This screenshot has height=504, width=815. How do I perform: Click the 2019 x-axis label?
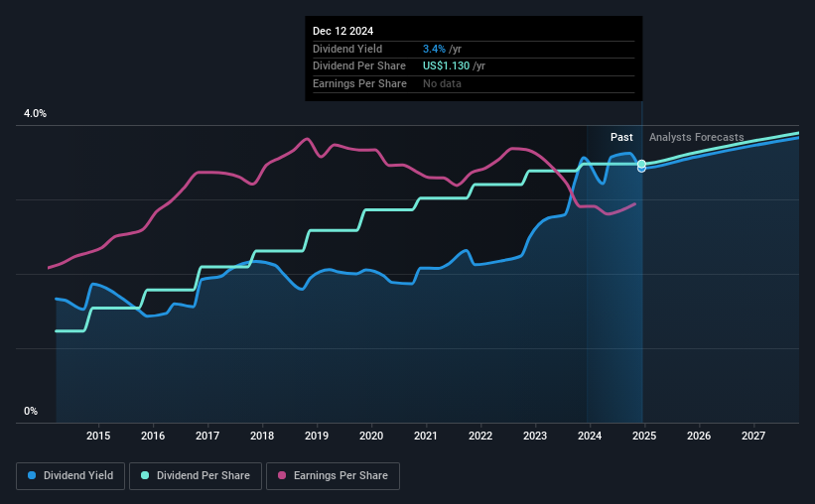(x=317, y=436)
